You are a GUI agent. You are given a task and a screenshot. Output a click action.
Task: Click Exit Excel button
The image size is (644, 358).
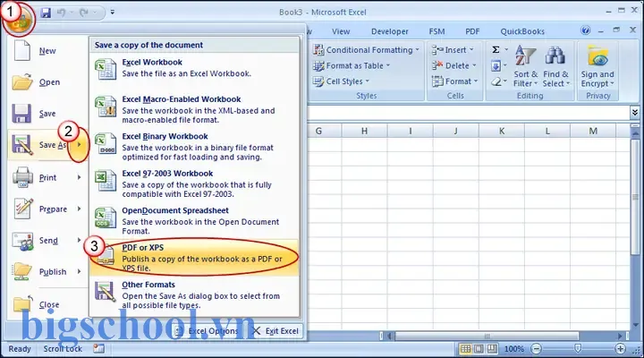[276, 331]
